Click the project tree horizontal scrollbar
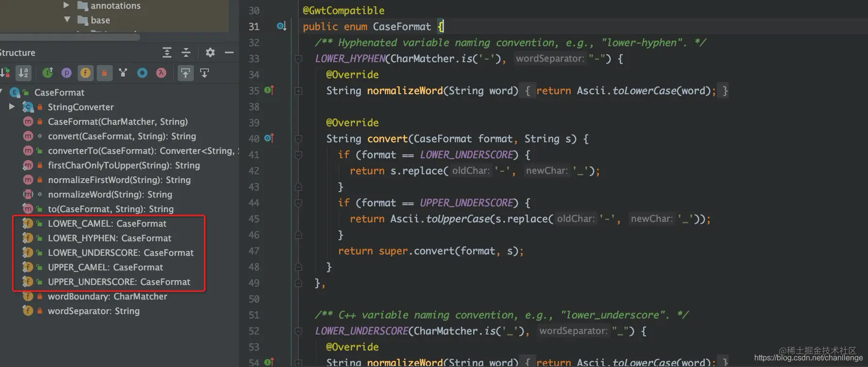Viewport: 868px width, 367px height. [70, 37]
